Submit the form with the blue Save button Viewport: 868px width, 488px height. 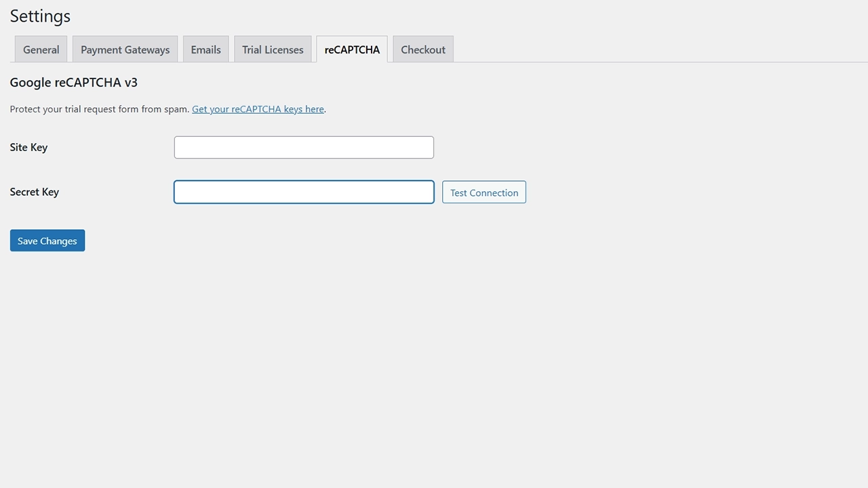pos(47,241)
